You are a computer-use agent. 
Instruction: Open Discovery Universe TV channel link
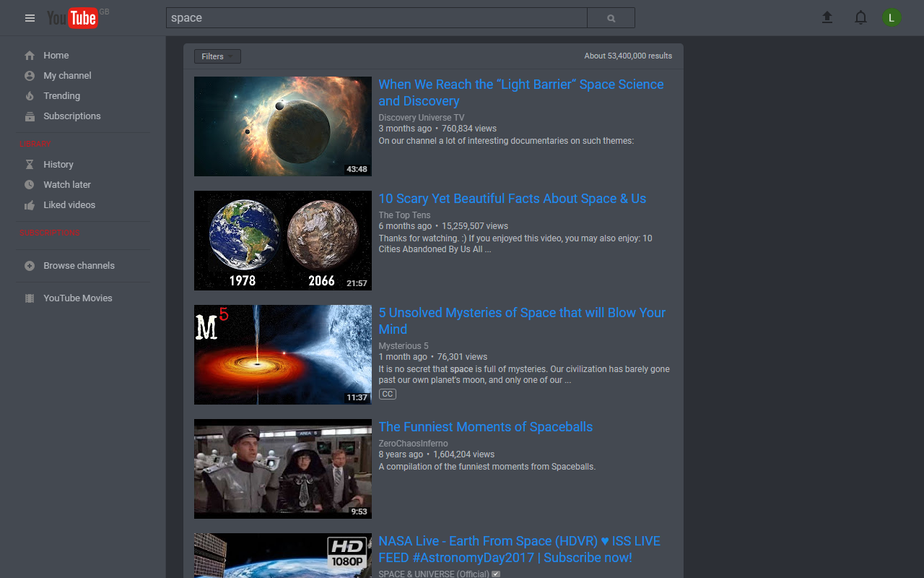pos(422,118)
